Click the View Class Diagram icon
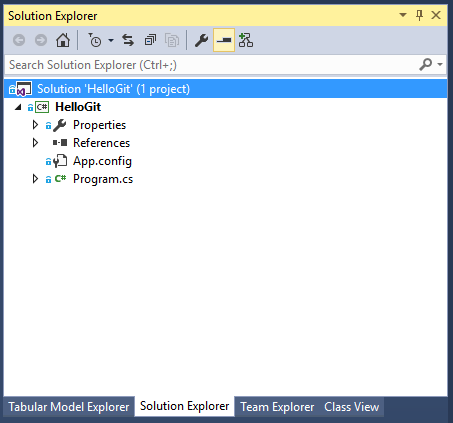The height and width of the screenshot is (423, 453). tap(246, 40)
